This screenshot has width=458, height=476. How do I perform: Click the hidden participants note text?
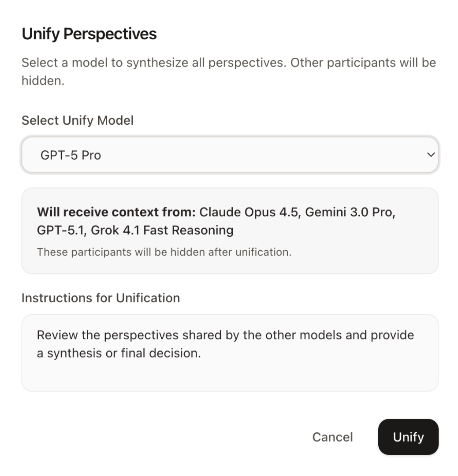164,252
